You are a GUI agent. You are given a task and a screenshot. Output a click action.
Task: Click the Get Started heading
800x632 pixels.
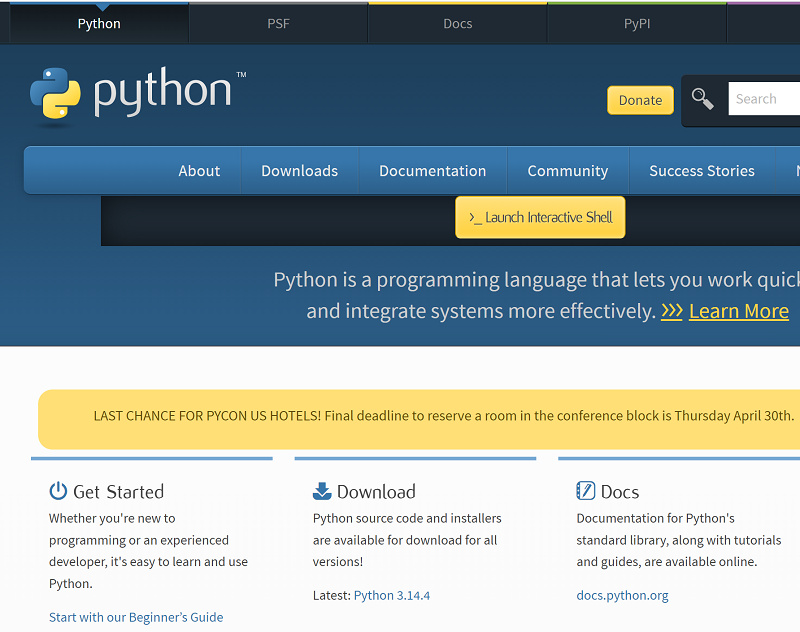pos(118,492)
